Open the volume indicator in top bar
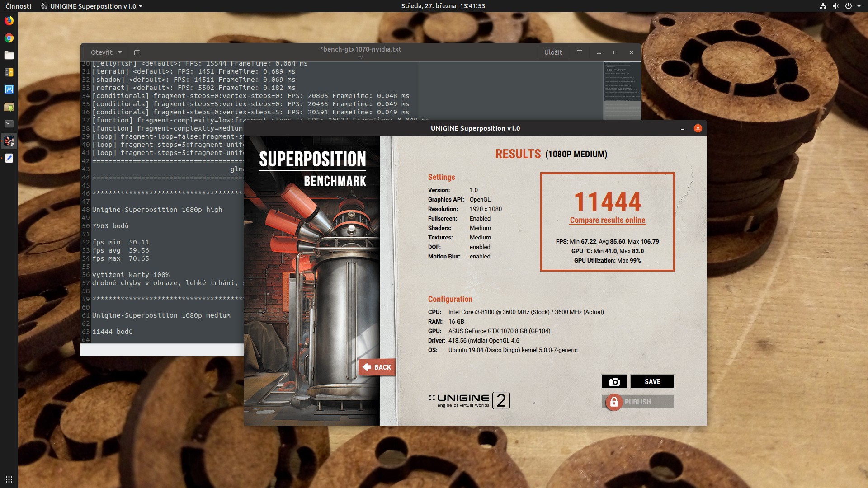This screenshot has width=868, height=488. pos(835,6)
